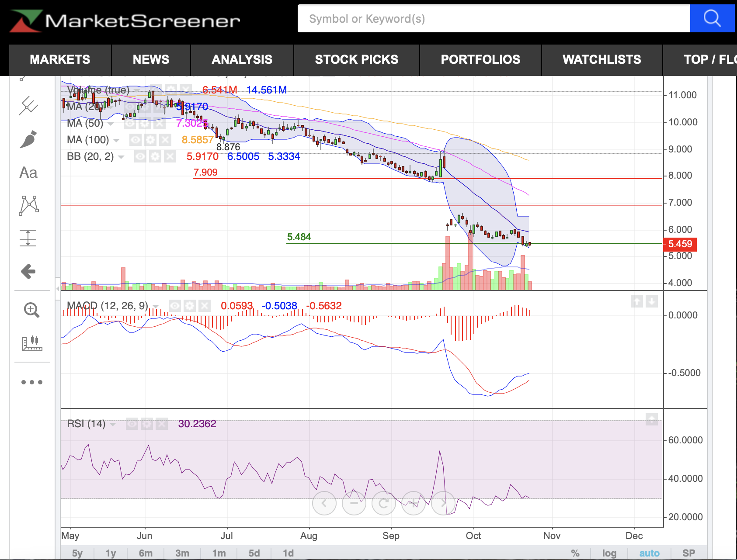Remove the MA (100) indicator
This screenshot has height=560, width=737.
coord(165,140)
